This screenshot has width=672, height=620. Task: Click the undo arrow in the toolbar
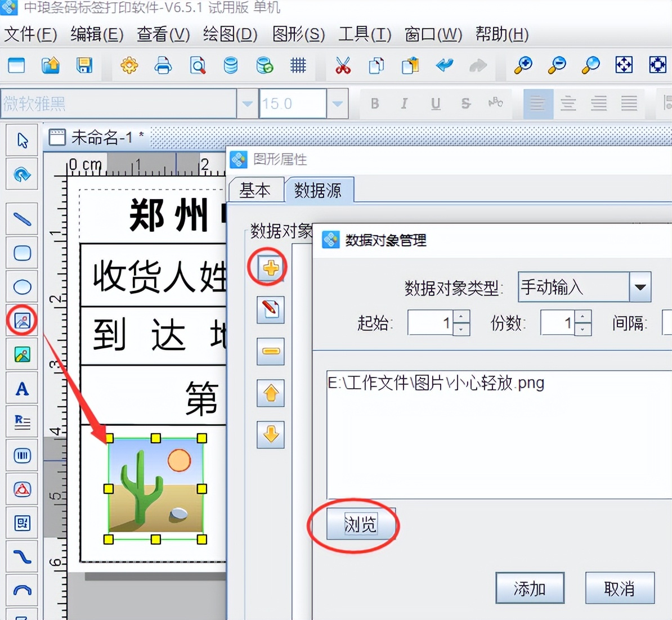pyautogui.click(x=444, y=66)
